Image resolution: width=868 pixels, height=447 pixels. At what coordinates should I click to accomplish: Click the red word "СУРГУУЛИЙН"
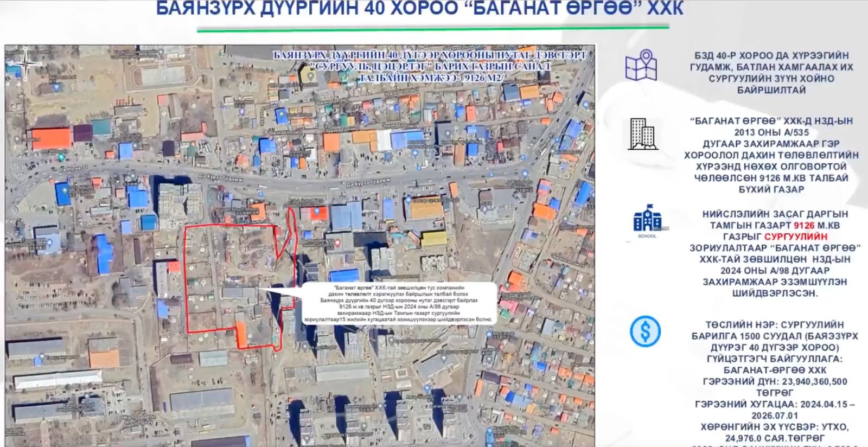pos(796,237)
